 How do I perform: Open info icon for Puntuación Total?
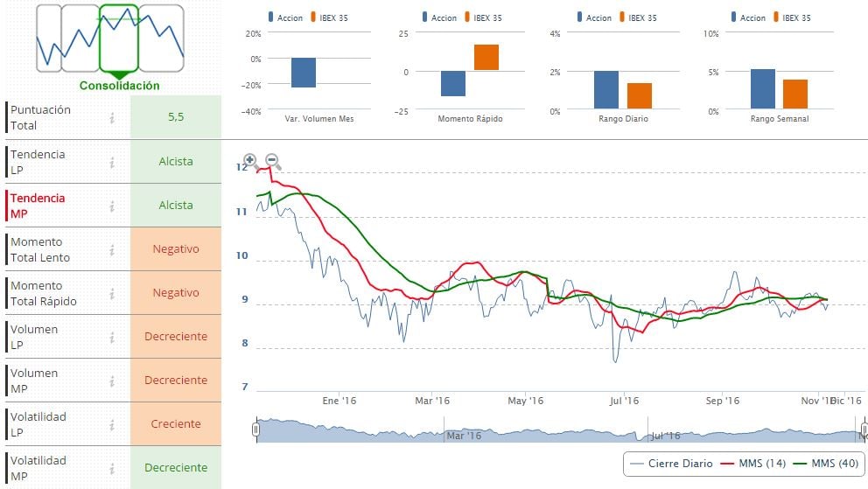click(112, 118)
